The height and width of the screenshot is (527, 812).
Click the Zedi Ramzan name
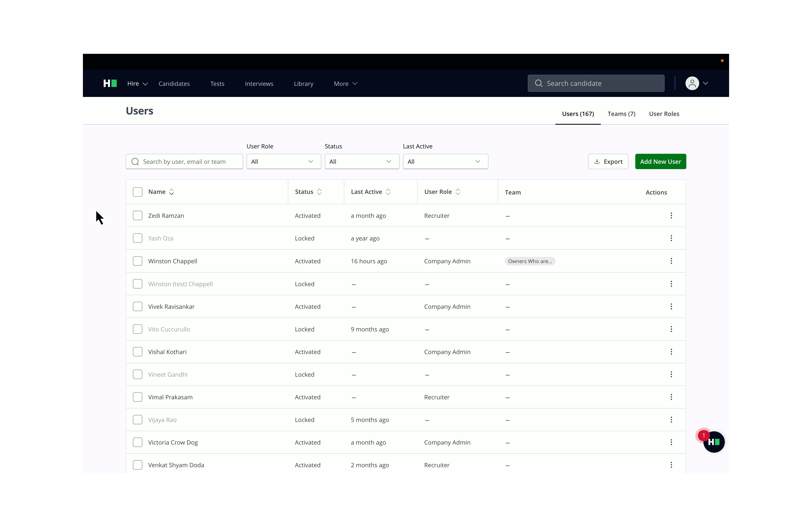[x=166, y=215]
